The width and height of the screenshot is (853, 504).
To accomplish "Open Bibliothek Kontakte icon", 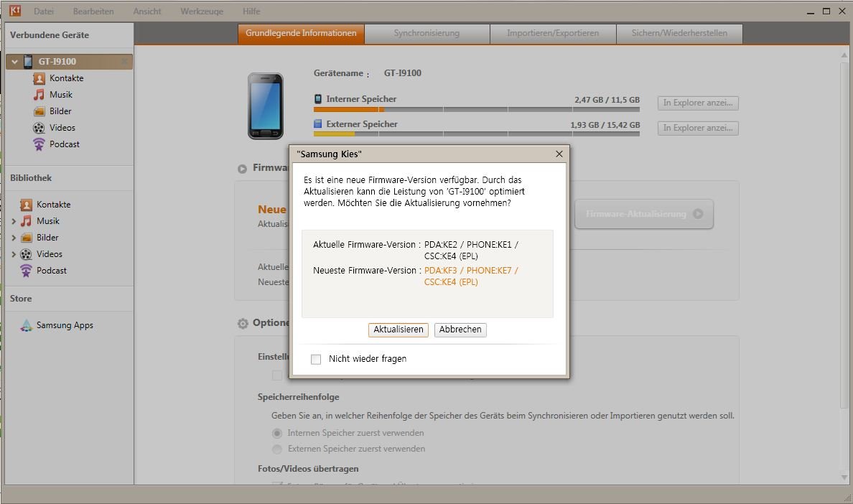I will 26,205.
